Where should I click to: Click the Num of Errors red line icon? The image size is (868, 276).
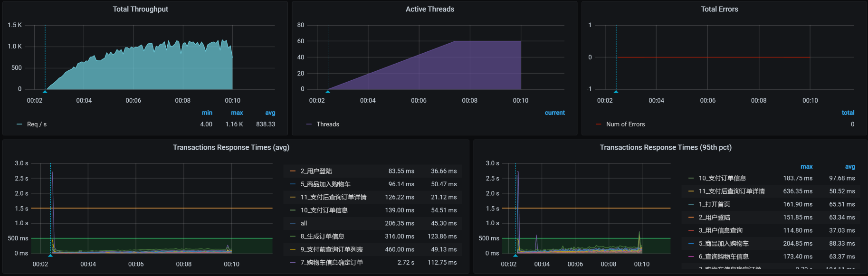coord(598,124)
